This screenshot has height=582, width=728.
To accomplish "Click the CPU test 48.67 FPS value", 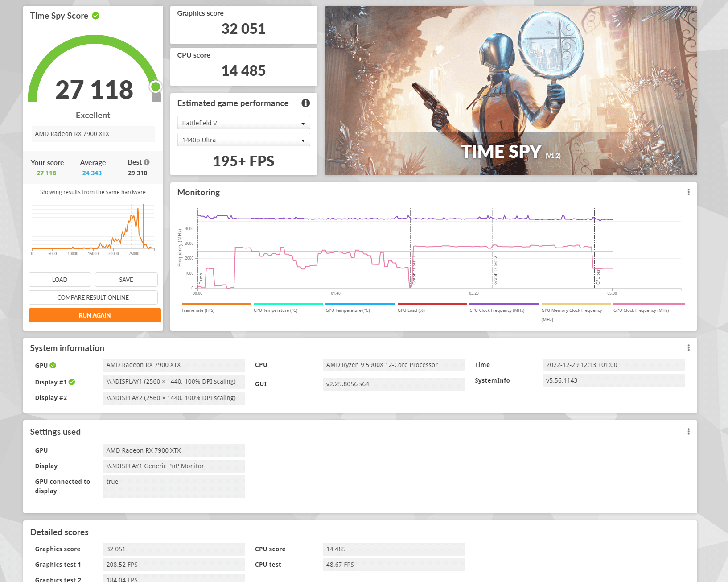I will (394, 565).
